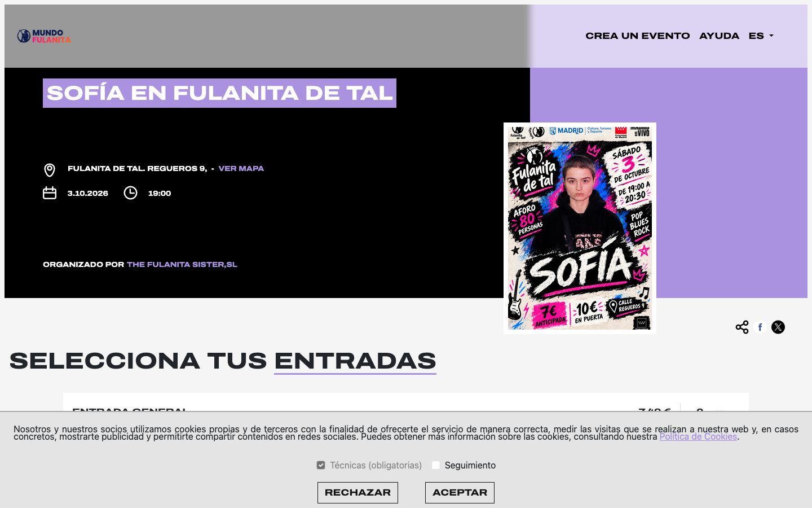The width and height of the screenshot is (812, 508).
Task: Click the event time 19:00
Action: tap(160, 193)
